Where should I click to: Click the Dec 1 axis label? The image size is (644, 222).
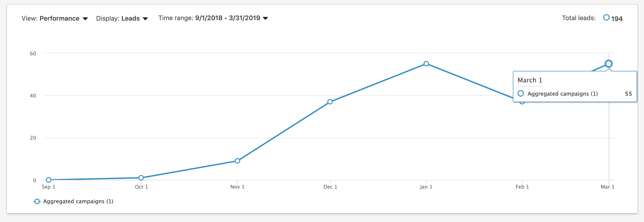coord(330,187)
